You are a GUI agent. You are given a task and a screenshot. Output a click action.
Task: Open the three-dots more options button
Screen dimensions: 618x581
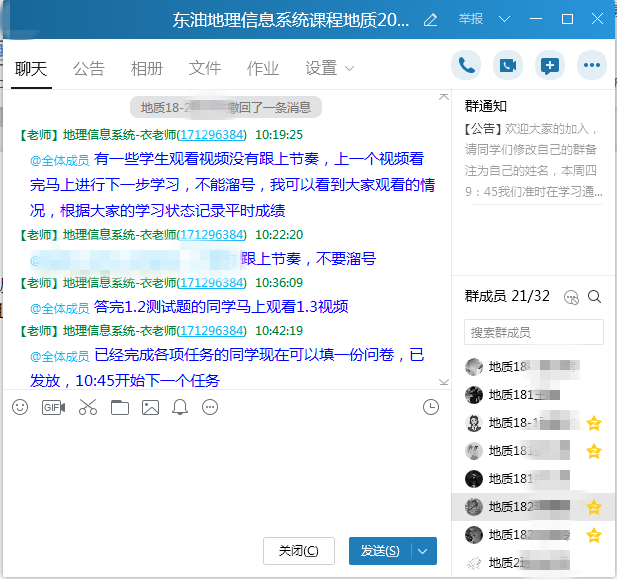[593, 65]
